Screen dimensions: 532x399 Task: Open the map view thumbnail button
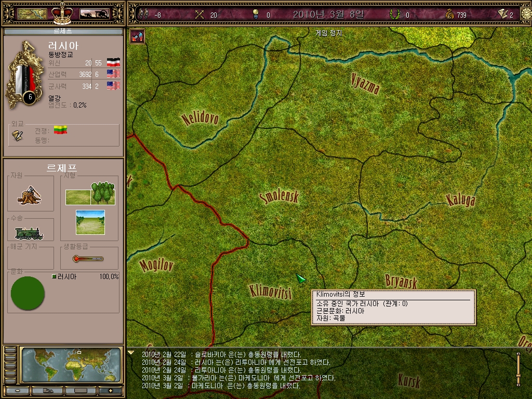click(x=32, y=14)
